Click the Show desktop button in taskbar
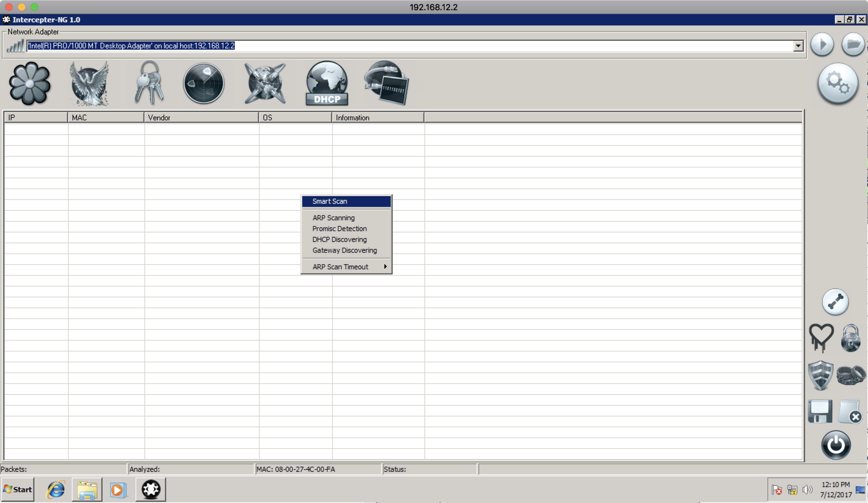Image resolution: width=868 pixels, height=503 pixels. coord(861,490)
